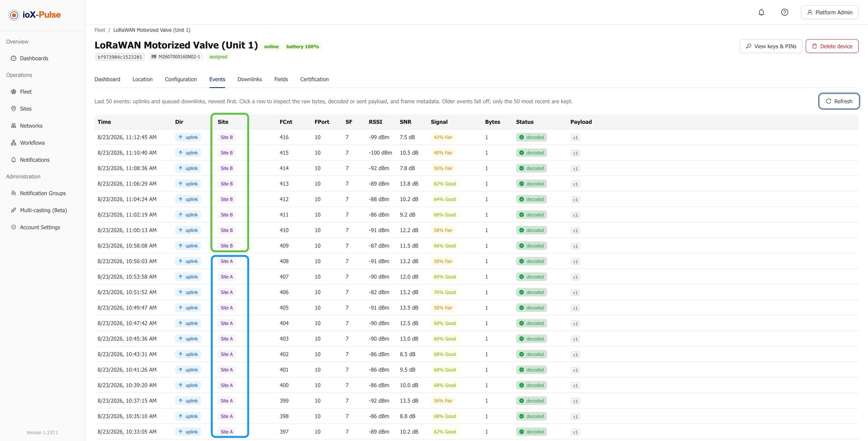Click the c1 payload chip for FCnt 405
This screenshot has height=441, width=868.
(x=575, y=308)
